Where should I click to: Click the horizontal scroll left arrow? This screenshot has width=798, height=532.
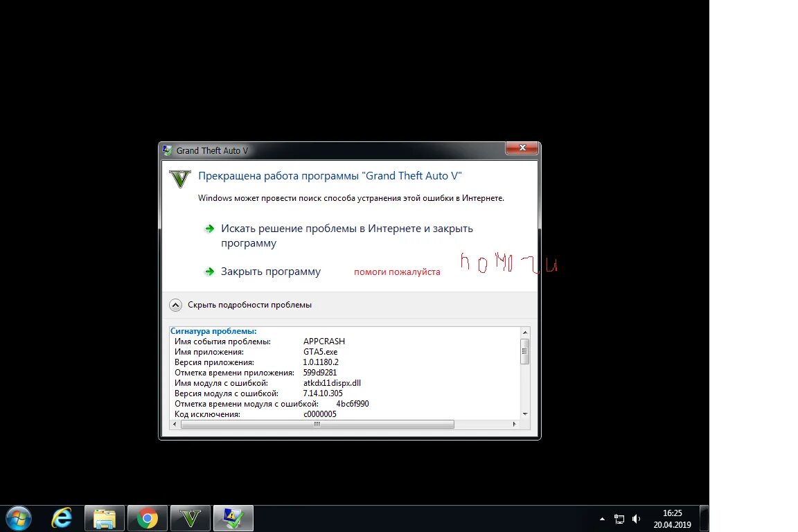pos(175,424)
